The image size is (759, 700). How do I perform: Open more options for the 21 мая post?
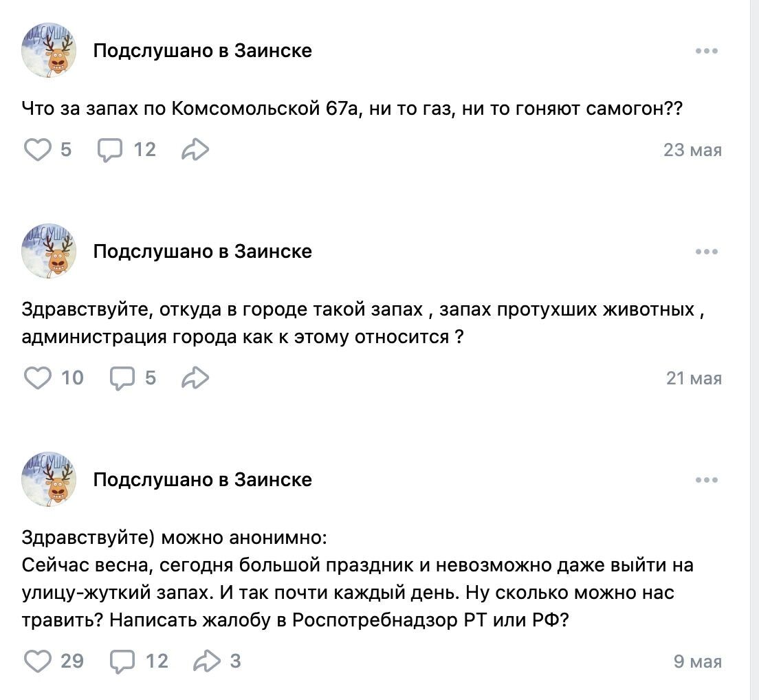(706, 252)
